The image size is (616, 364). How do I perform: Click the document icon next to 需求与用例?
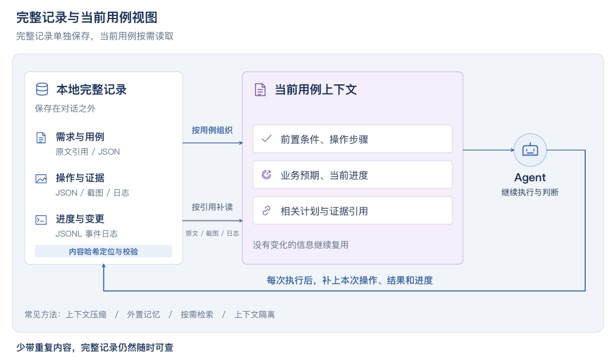point(41,138)
